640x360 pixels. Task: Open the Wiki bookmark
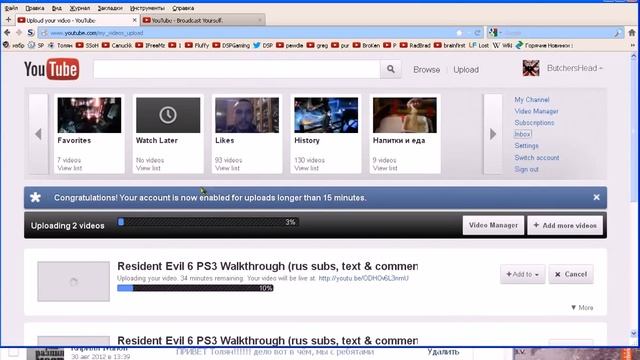click(x=502, y=45)
